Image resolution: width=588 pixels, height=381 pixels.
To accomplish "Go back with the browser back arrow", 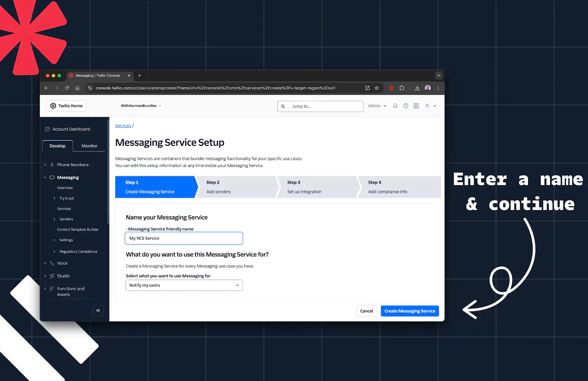I will pos(46,88).
